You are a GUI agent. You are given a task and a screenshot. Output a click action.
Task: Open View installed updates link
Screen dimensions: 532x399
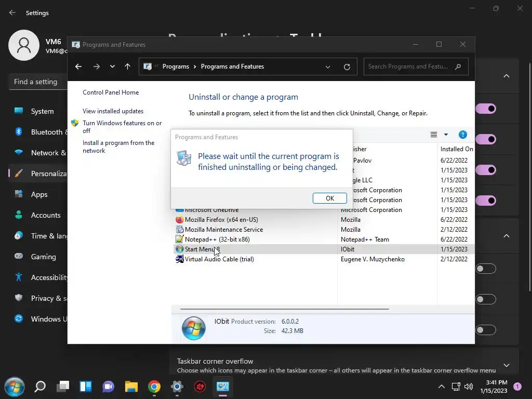pyautogui.click(x=113, y=111)
